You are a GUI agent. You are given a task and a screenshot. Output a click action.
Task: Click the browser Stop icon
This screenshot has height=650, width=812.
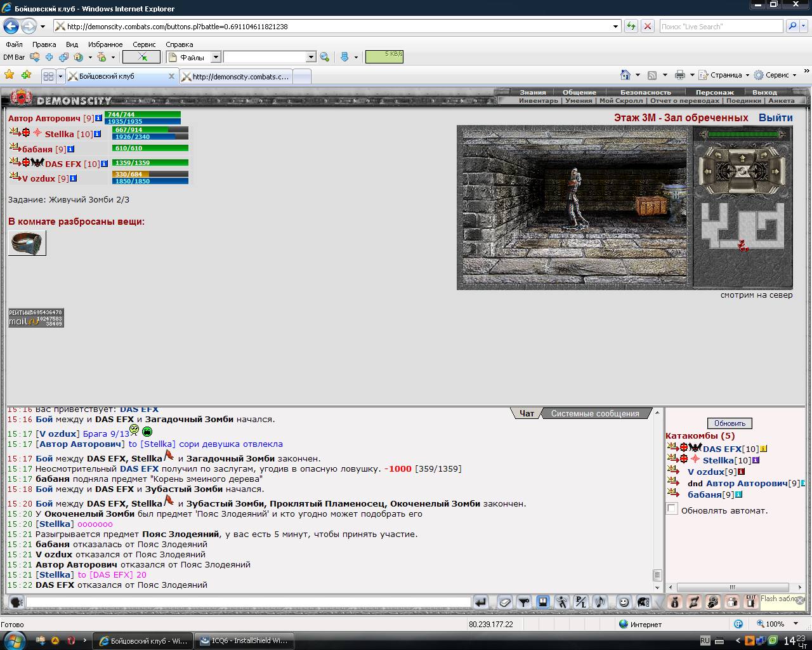(x=648, y=26)
